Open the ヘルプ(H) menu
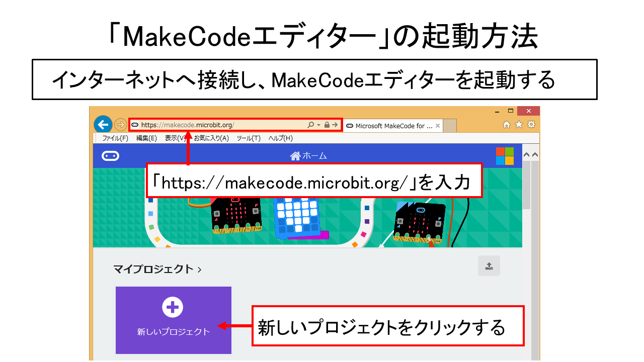 click(280, 138)
